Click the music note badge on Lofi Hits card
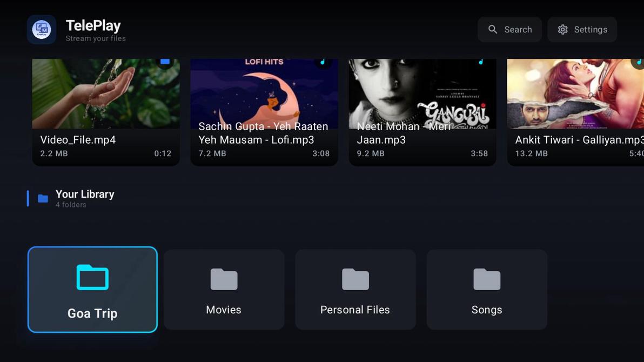The width and height of the screenshot is (644, 362). [323, 61]
